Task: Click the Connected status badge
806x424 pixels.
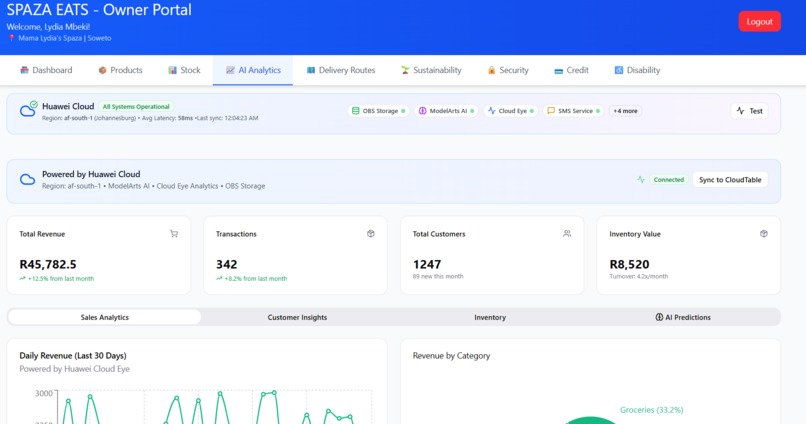Action: 668,179
